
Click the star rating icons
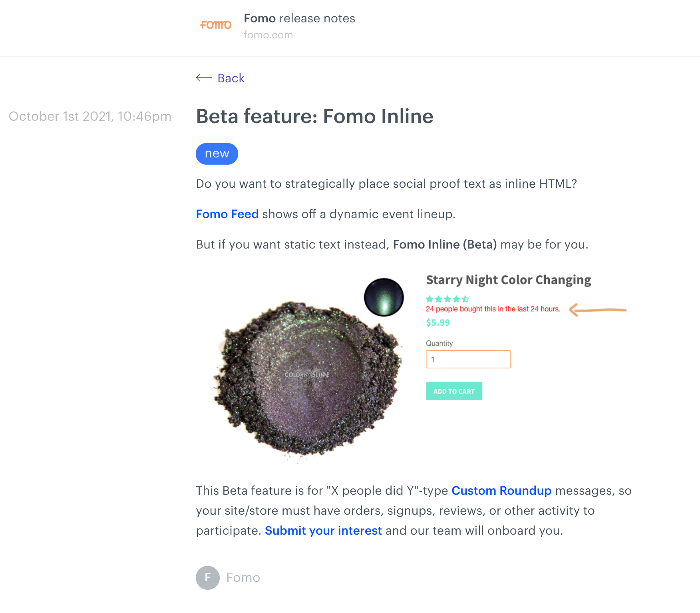coord(447,299)
